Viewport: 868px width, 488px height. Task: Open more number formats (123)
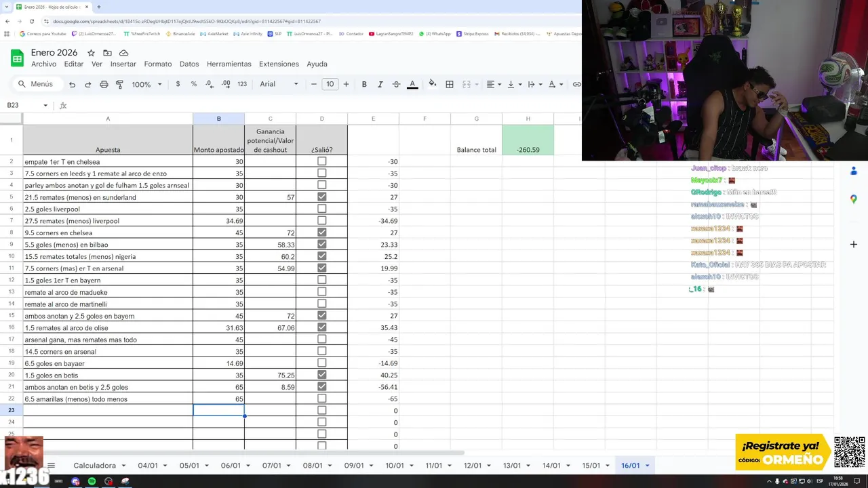pyautogui.click(x=242, y=84)
